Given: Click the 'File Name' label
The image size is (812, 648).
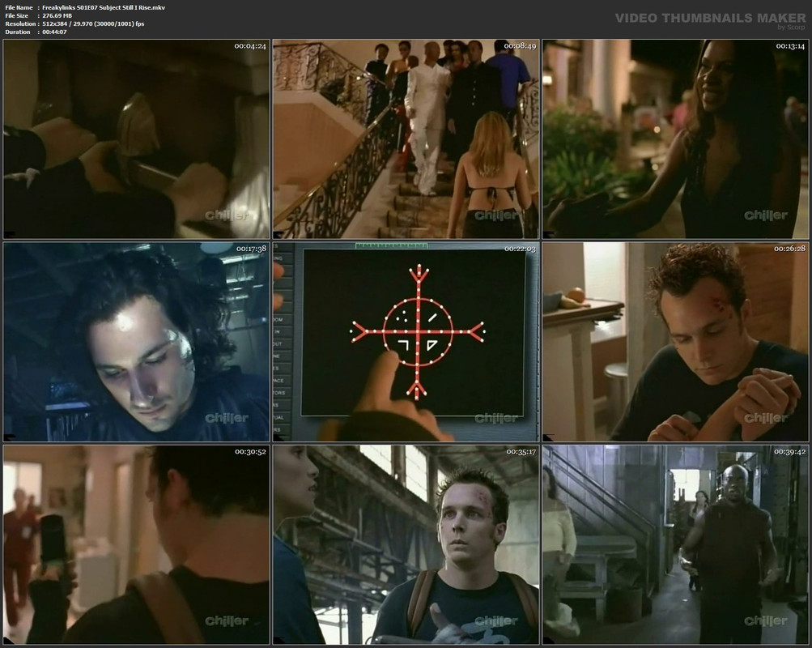Looking at the screenshot, I should pos(19,8).
